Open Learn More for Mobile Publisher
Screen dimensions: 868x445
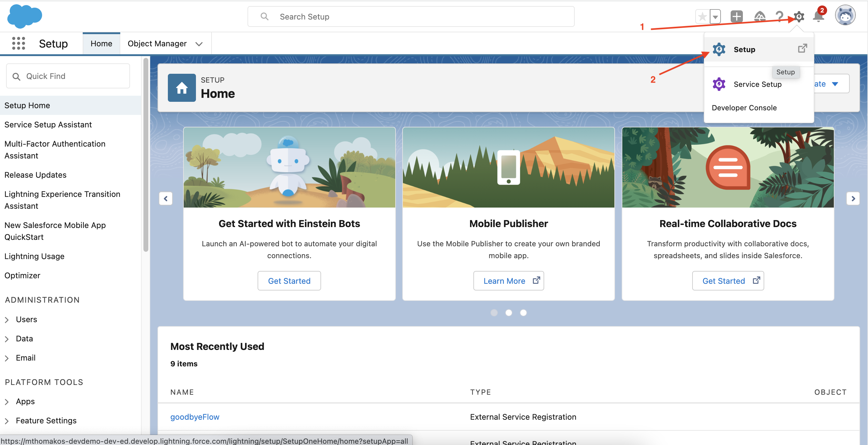508,281
